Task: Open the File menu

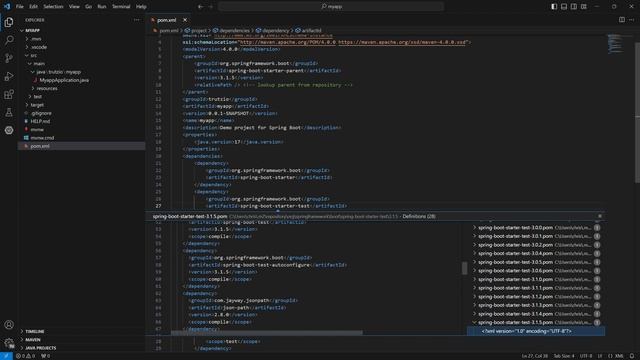Action: [20, 7]
